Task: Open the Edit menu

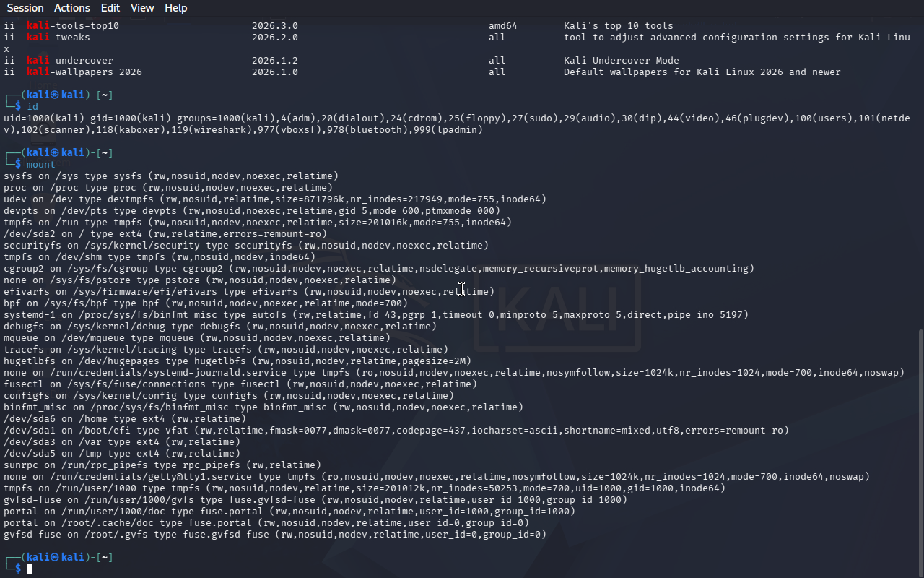Action: click(110, 8)
